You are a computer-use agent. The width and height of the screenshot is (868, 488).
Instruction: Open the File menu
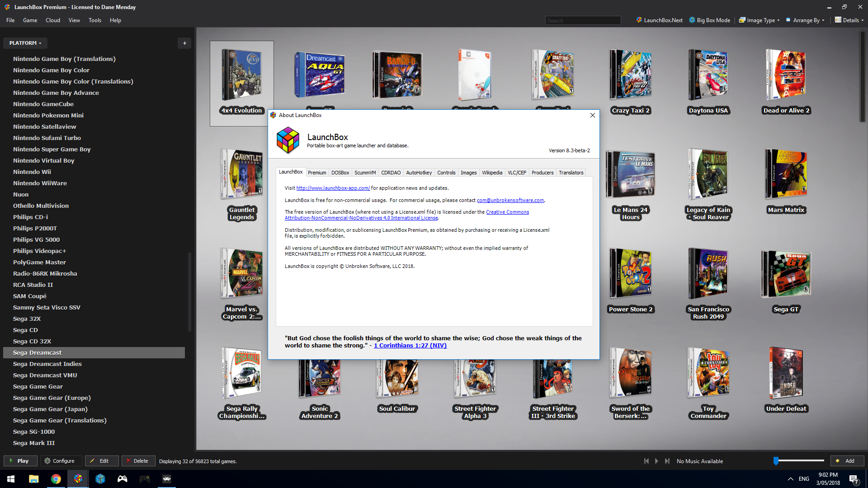(x=10, y=20)
